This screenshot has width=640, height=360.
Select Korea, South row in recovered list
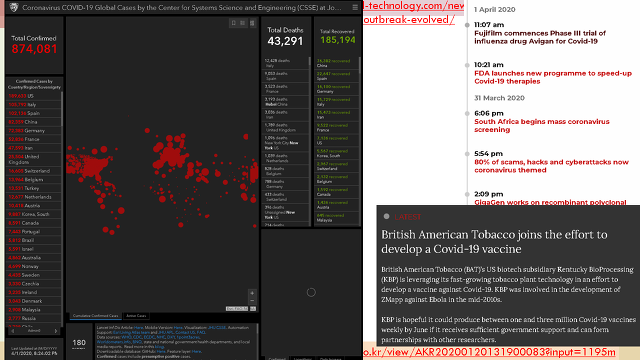point(336,153)
